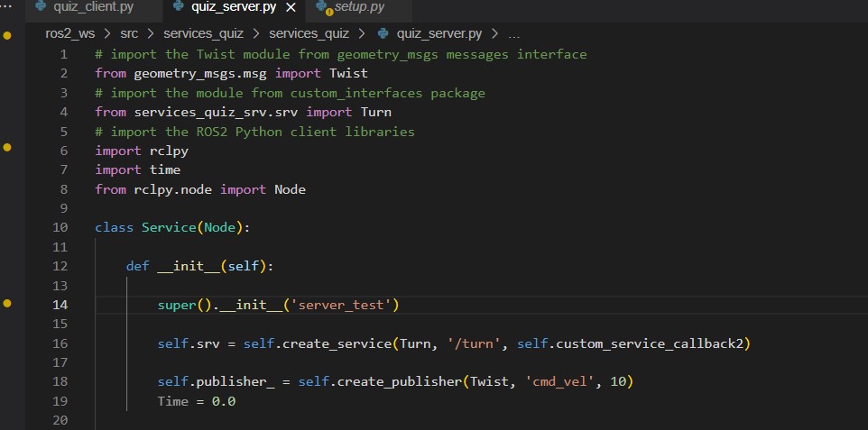
Task: Open the second services_quiz breadcrumb
Action: click(x=309, y=33)
